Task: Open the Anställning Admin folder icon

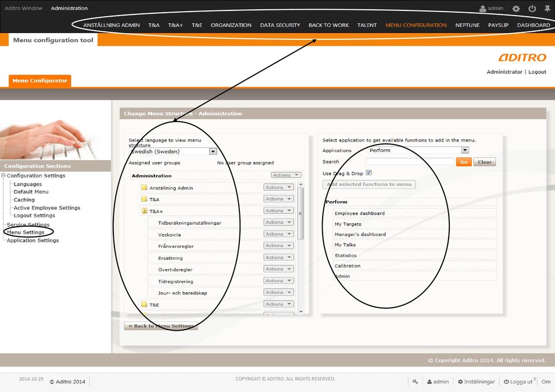Action: click(x=144, y=187)
